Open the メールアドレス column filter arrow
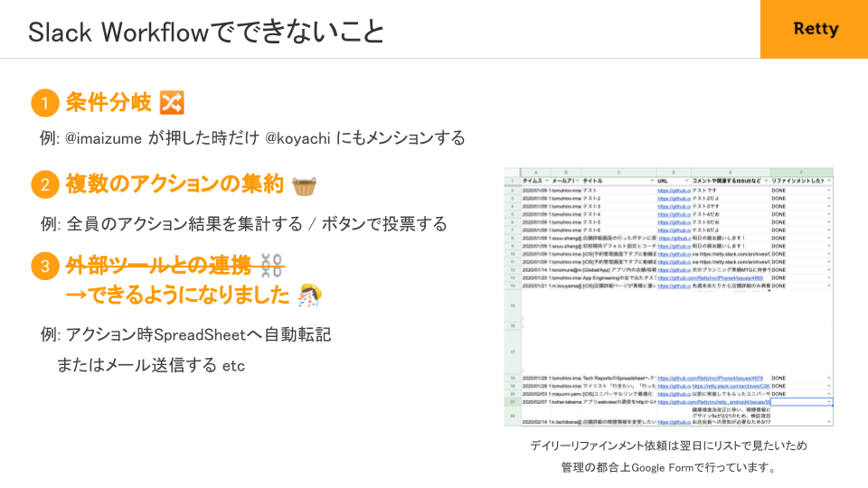The width and height of the screenshot is (868, 488). (x=577, y=181)
